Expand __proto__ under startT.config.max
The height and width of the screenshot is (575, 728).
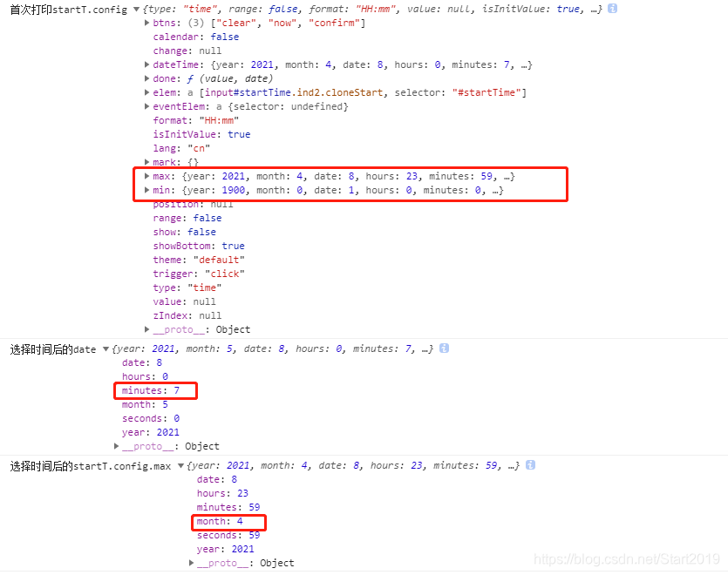(x=191, y=563)
